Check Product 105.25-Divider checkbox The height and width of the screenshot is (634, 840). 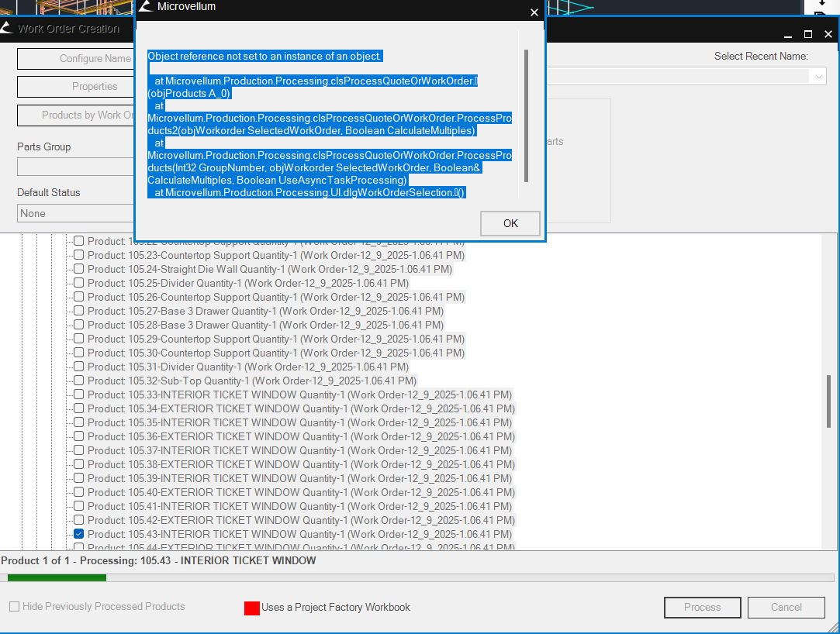click(79, 283)
